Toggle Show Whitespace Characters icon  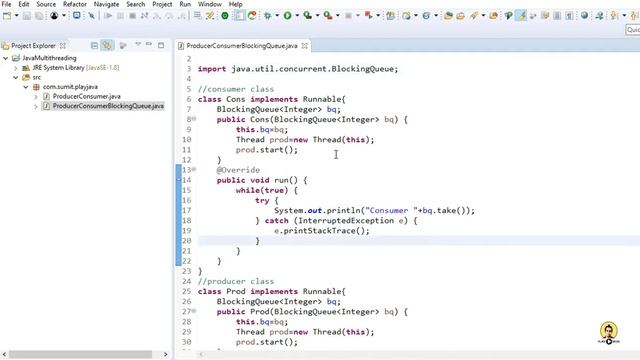pyautogui.click(x=569, y=16)
